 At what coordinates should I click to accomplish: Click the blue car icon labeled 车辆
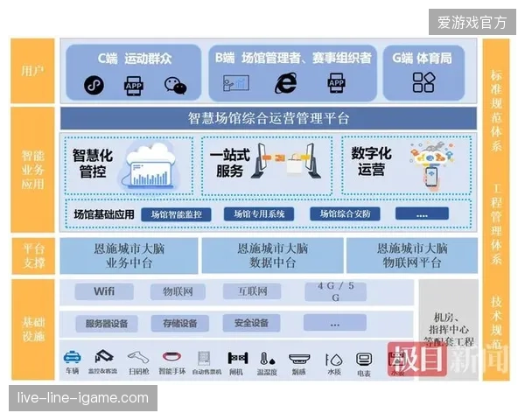[x=72, y=357]
